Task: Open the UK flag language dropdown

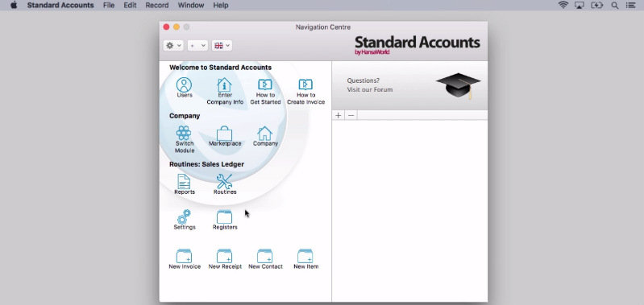Action: 222,46
